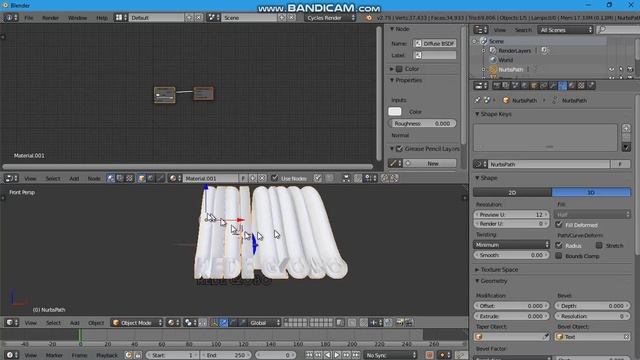Select Shader nodes tree type icon
The height and width of the screenshot is (360, 640).
(111, 178)
